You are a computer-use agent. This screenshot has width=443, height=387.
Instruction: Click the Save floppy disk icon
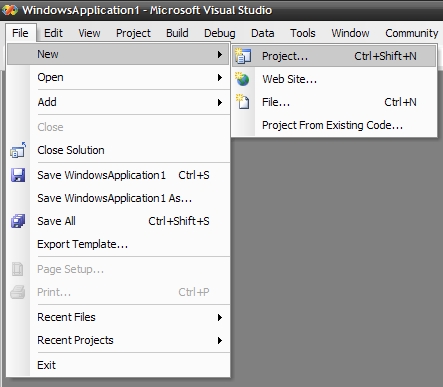pos(18,175)
